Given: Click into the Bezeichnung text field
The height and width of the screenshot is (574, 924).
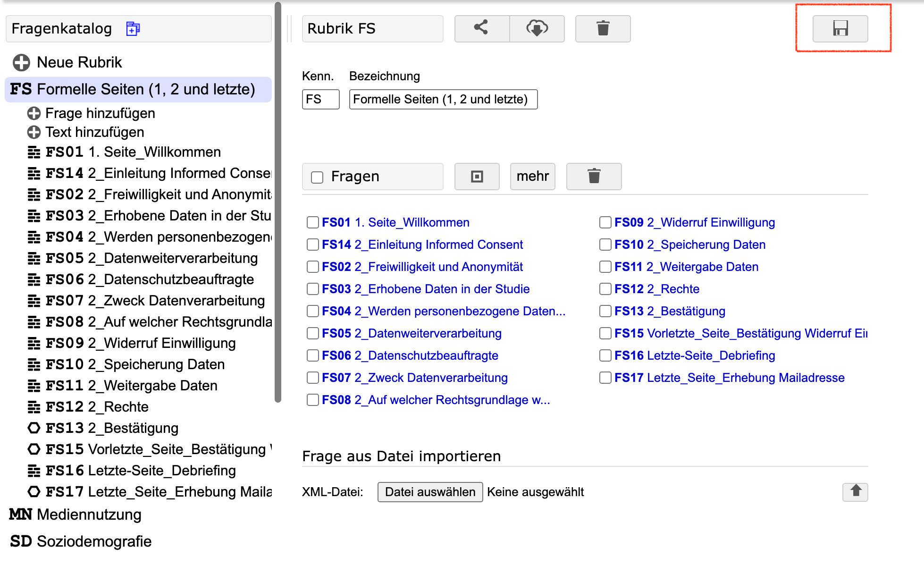Looking at the screenshot, I should click(443, 100).
